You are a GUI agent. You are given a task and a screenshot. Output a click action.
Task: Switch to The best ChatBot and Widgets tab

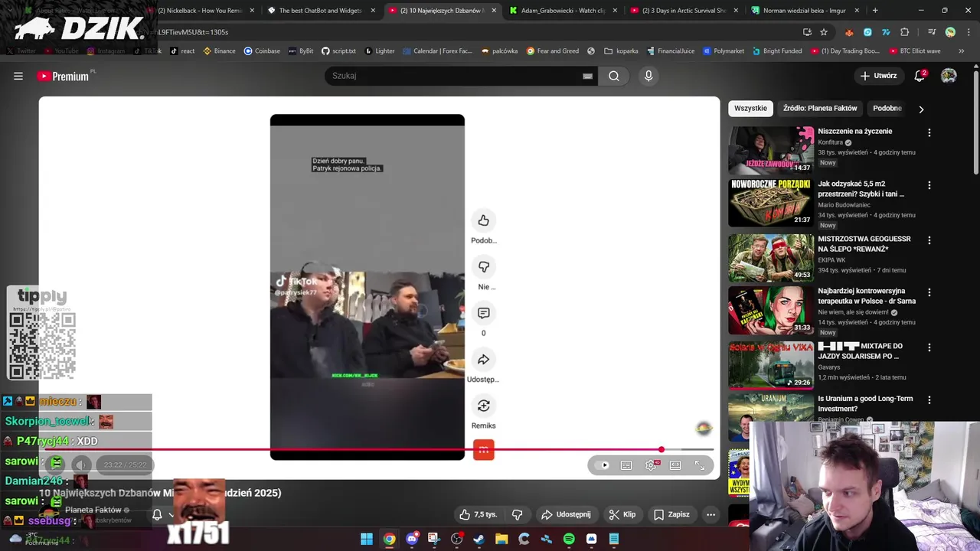(x=320, y=11)
